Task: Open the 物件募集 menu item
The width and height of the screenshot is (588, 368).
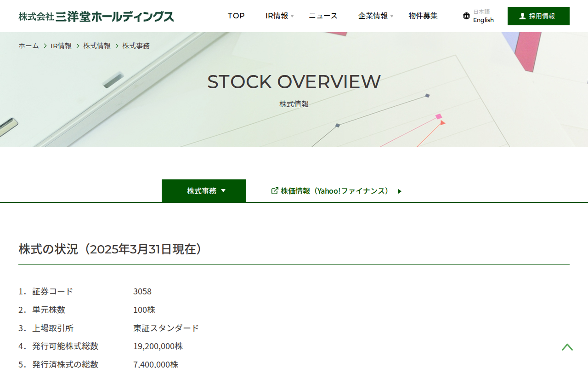Action: coord(423,16)
